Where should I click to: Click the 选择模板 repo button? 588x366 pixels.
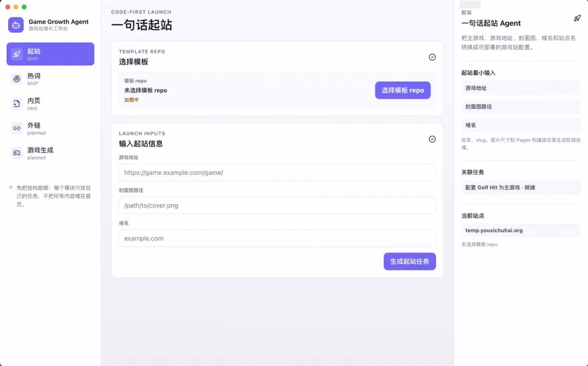click(403, 90)
